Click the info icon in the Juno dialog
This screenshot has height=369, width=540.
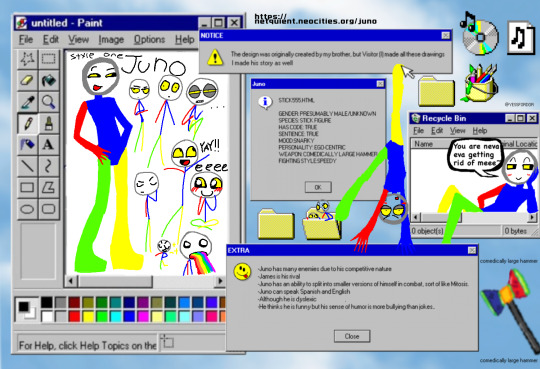tap(265, 102)
